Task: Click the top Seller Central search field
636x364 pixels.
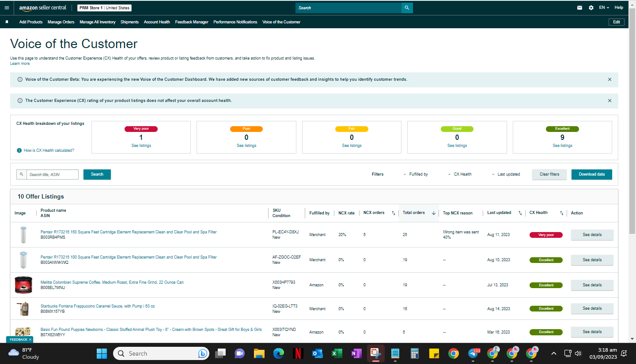Action: click(348, 8)
